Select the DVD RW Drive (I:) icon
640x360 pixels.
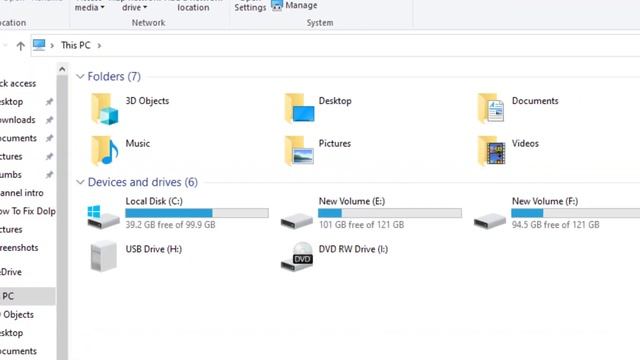pos(297,256)
